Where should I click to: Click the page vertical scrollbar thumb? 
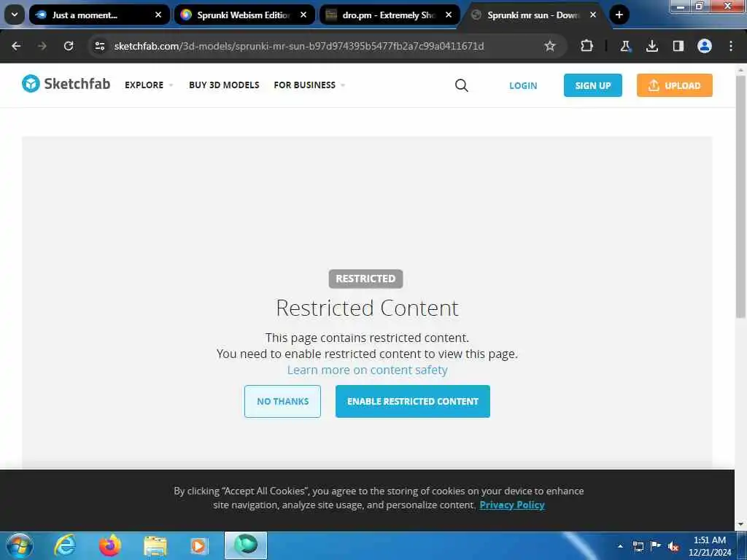coord(740,195)
